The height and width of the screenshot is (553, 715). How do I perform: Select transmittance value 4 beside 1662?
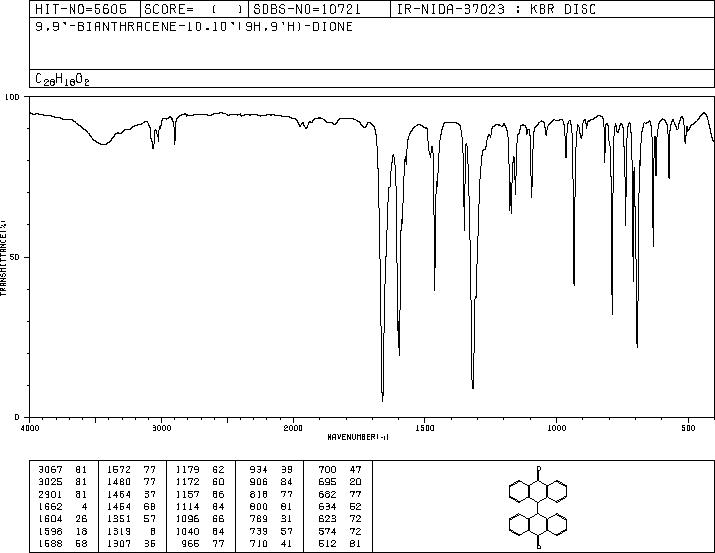coord(84,506)
